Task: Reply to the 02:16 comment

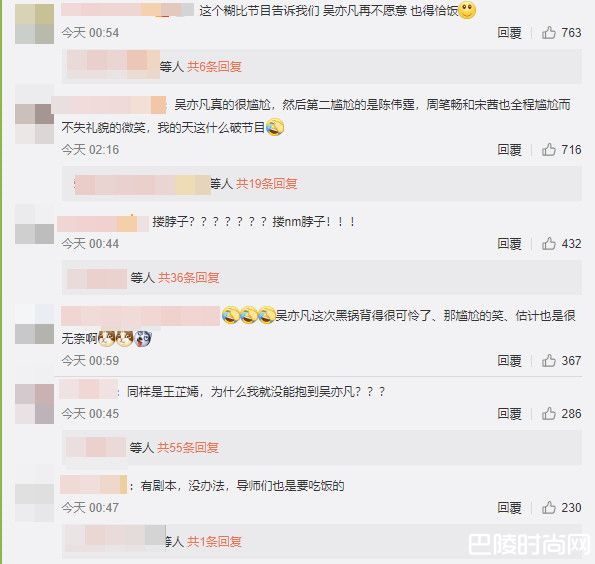Action: click(509, 150)
